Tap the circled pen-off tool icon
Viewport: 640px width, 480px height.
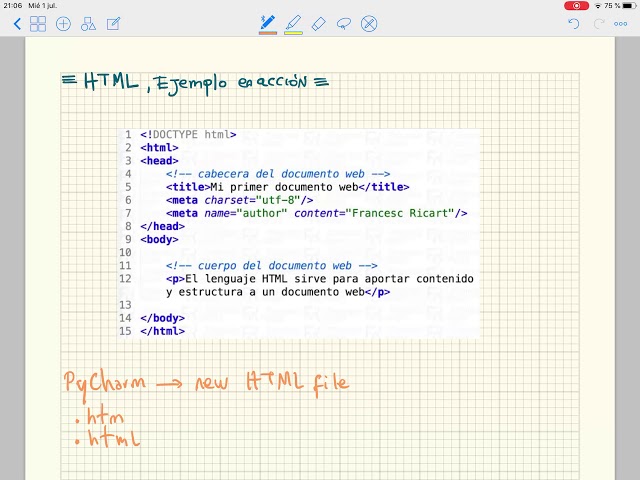tap(369, 24)
